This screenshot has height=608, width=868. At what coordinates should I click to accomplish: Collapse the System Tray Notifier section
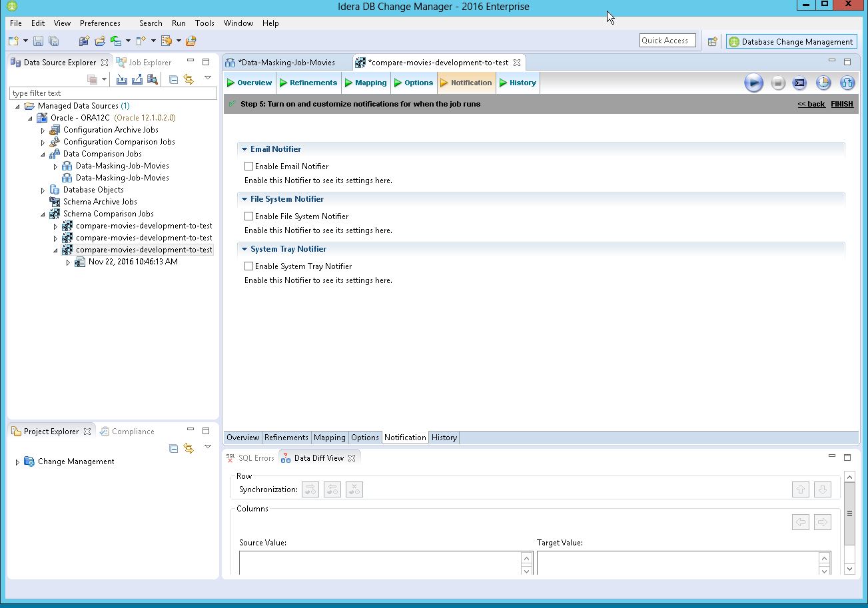[244, 249]
